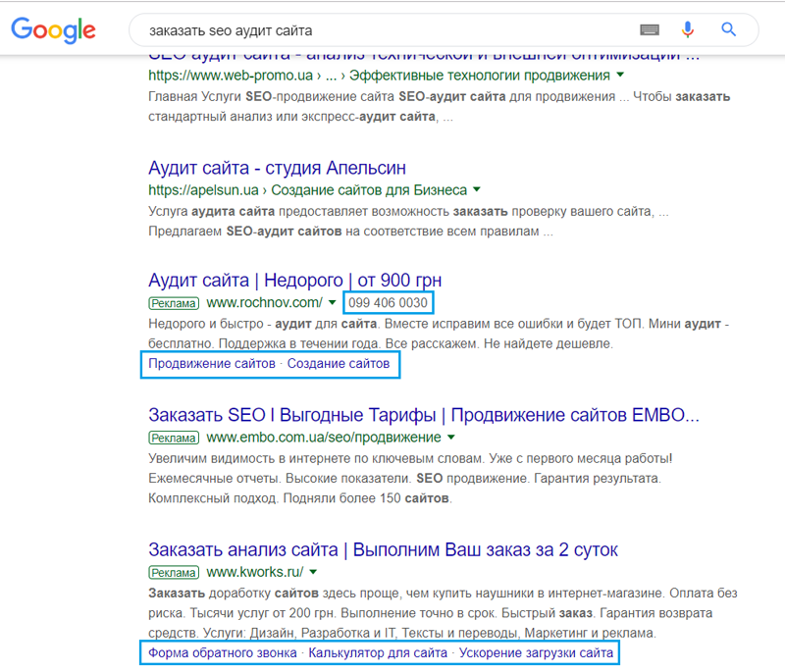The height and width of the screenshot is (672, 785).
Task: Click the "Ускорение загрузки сайта" sitelink
Action: (x=536, y=653)
